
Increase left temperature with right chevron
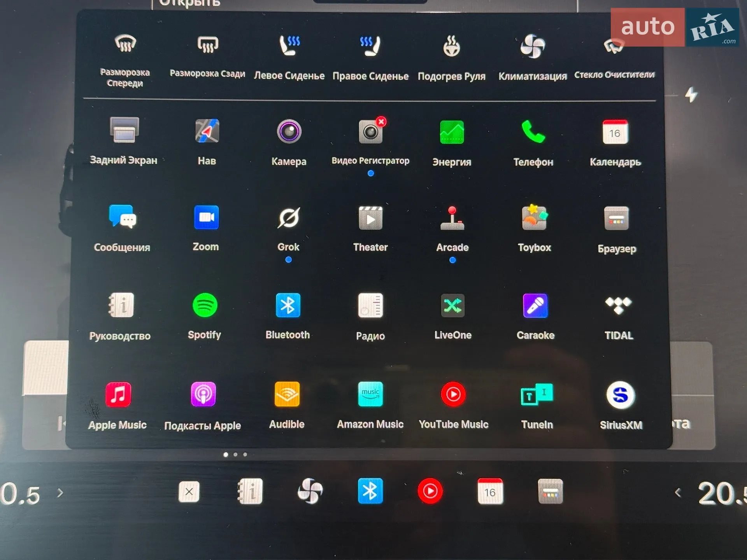tap(60, 493)
